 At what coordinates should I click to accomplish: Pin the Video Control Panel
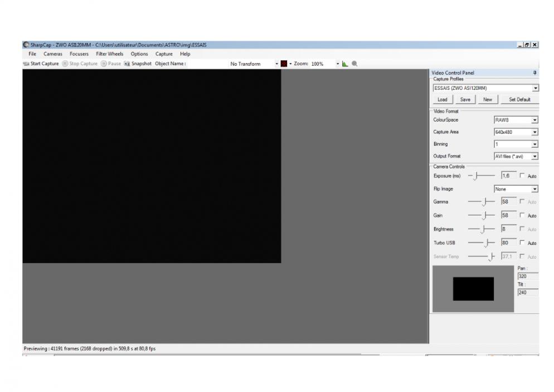coord(534,72)
